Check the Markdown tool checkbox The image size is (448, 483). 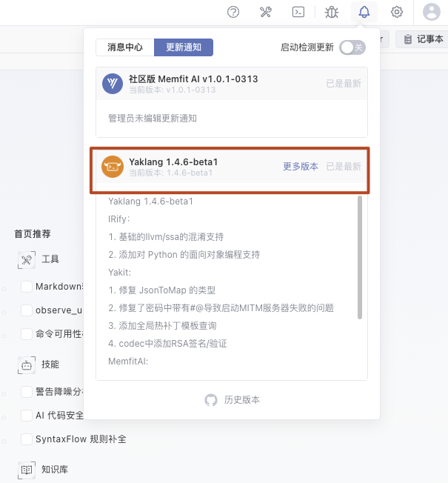(27, 287)
